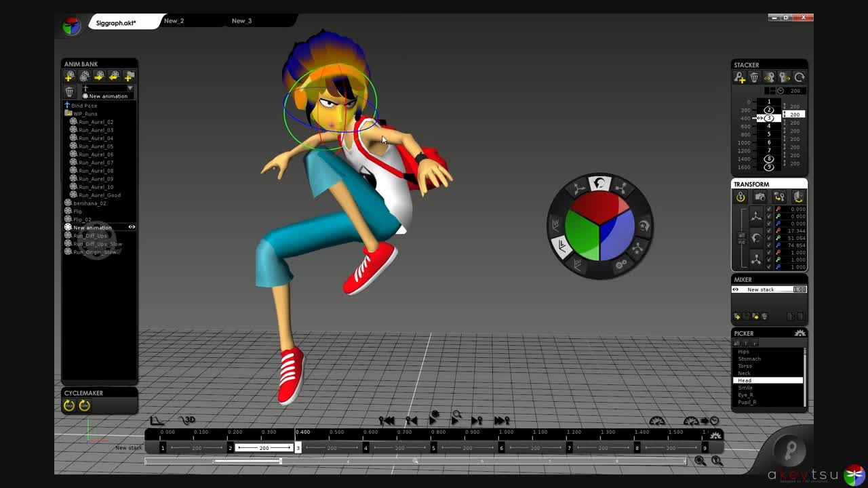Click the camera icon in Transform panel
The height and width of the screenshot is (488, 868).
(760, 197)
